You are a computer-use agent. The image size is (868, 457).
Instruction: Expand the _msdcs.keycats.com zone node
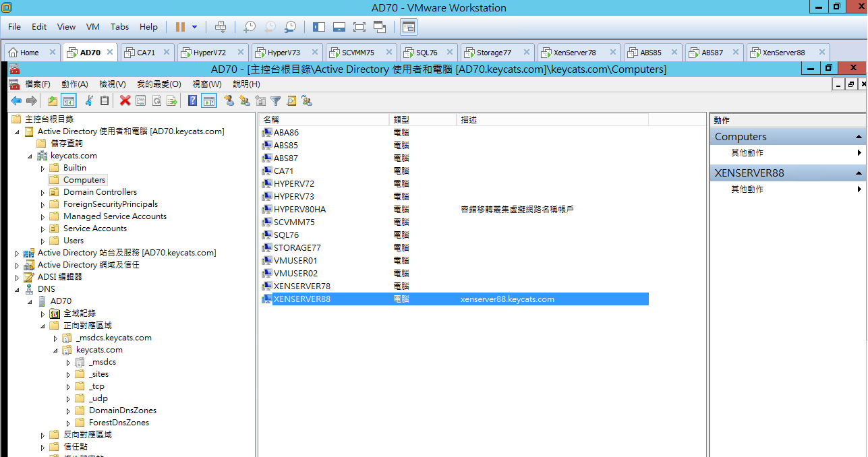coord(55,338)
